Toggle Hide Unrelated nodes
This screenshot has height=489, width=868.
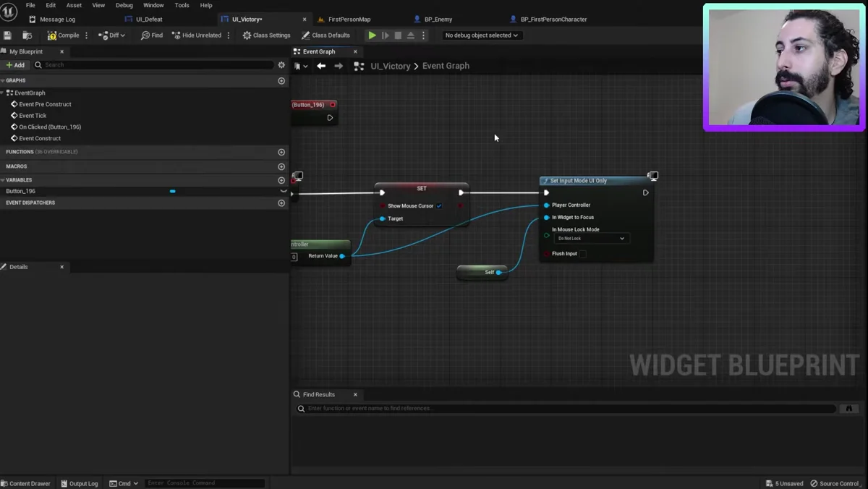pyautogui.click(x=197, y=35)
